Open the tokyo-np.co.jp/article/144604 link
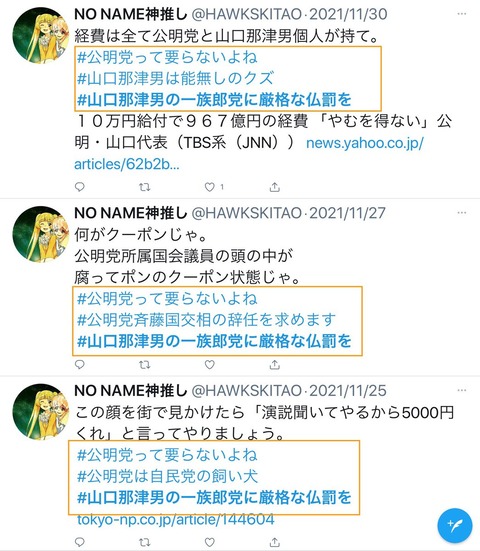 [175, 519]
